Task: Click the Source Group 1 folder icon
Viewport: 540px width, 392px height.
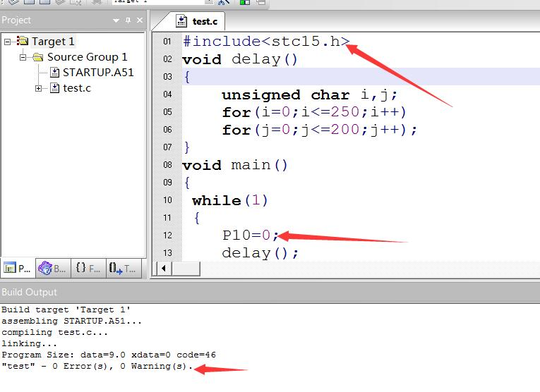Action: (x=38, y=56)
